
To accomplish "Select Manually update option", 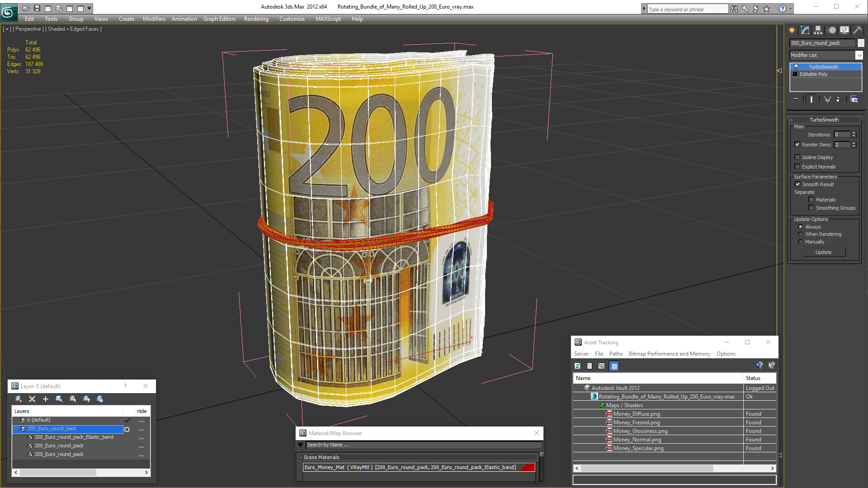I will tap(801, 242).
